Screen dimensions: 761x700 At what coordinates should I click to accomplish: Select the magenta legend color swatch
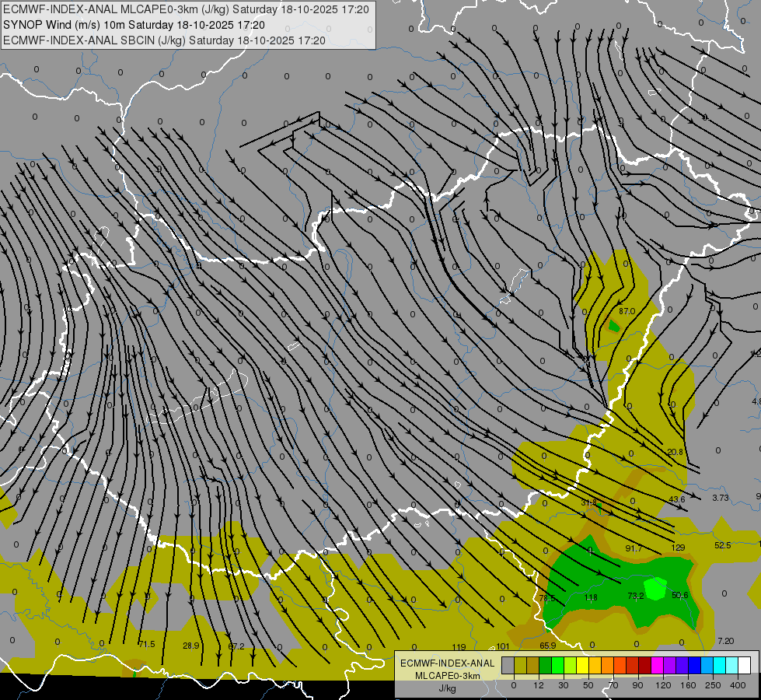pyautogui.click(x=658, y=665)
